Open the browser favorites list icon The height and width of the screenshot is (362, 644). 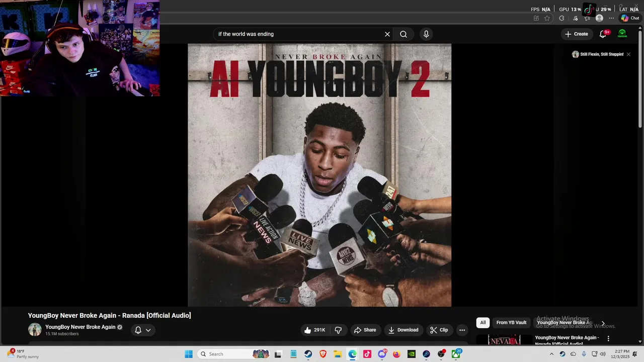click(x=587, y=18)
